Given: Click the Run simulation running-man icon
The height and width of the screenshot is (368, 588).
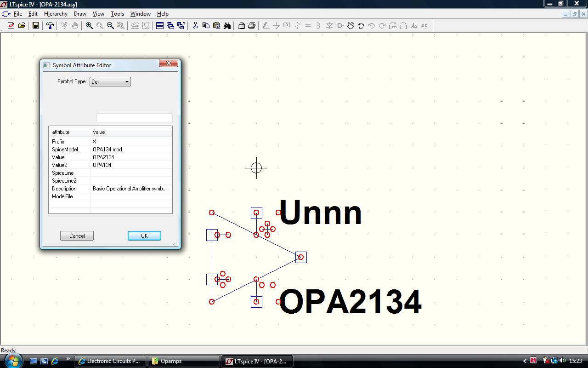Looking at the screenshot, I should [x=64, y=26].
